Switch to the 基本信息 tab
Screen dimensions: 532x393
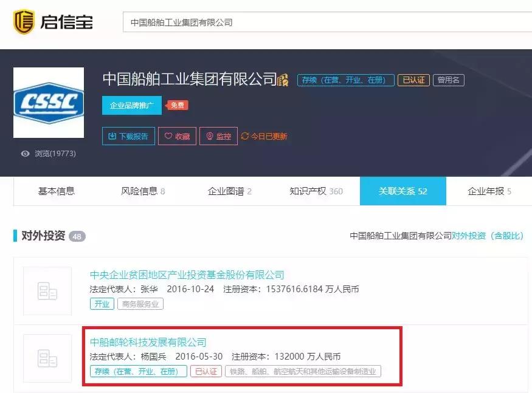58,191
